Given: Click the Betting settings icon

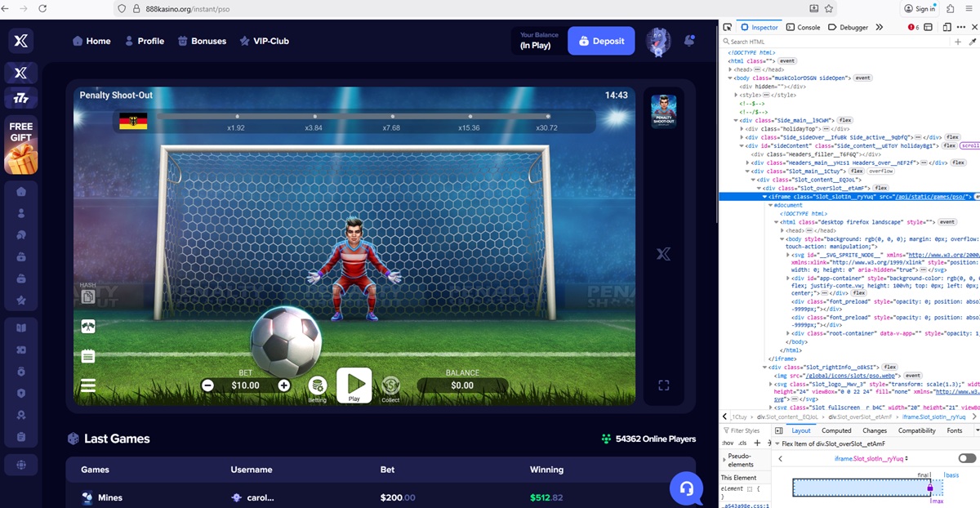Looking at the screenshot, I should point(317,385).
